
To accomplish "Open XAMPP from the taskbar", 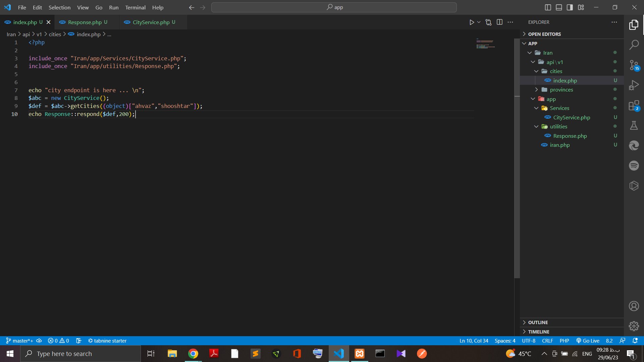I will pyautogui.click(x=360, y=354).
